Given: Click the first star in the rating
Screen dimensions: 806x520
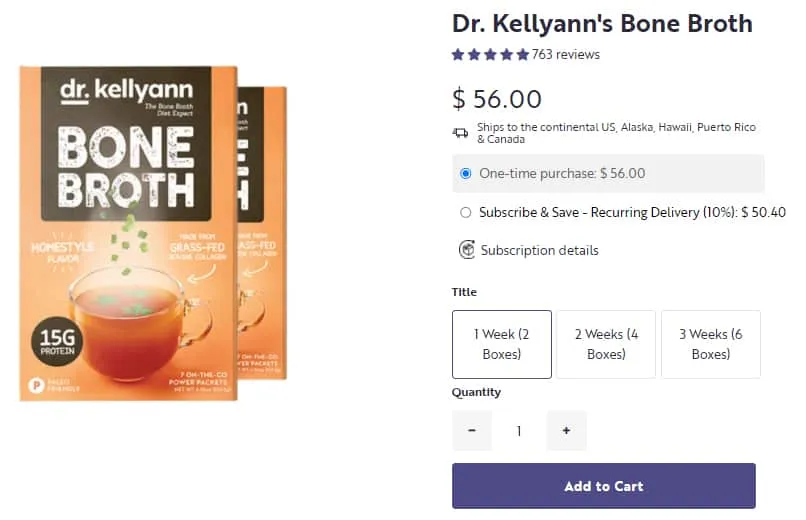Looking at the screenshot, I should pos(458,54).
